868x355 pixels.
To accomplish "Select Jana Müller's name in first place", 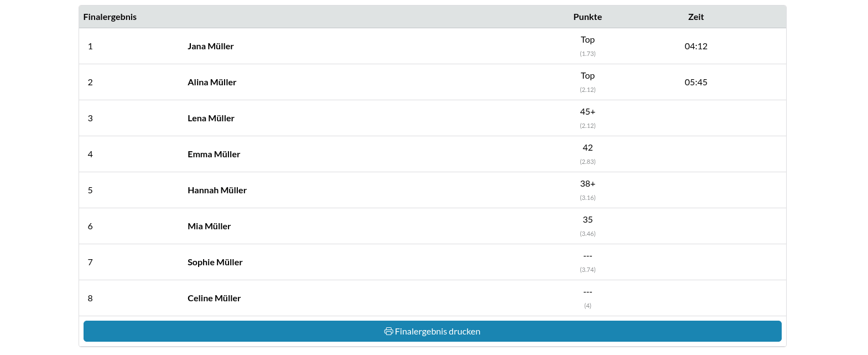I will [x=210, y=47].
